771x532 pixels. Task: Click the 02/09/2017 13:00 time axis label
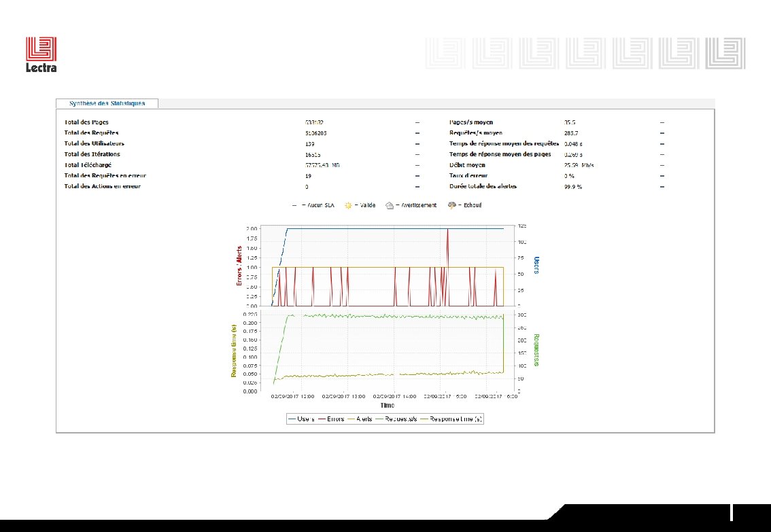(344, 396)
